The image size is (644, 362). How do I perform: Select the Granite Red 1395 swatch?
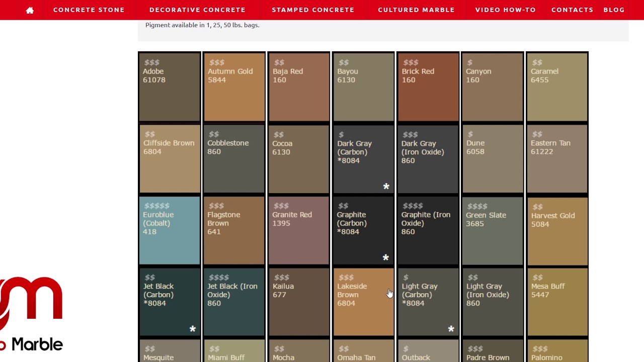pos(299,230)
